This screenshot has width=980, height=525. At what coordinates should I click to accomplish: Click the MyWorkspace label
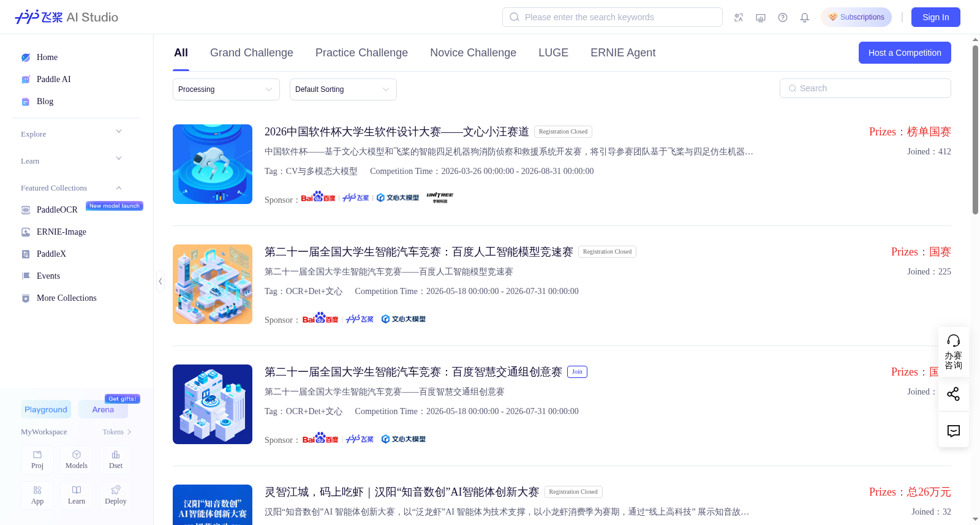click(x=44, y=432)
